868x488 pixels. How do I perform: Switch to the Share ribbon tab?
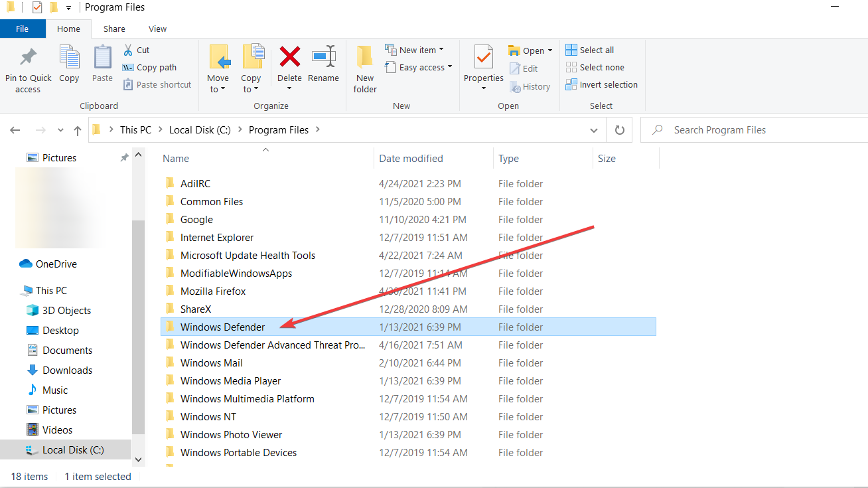114,29
